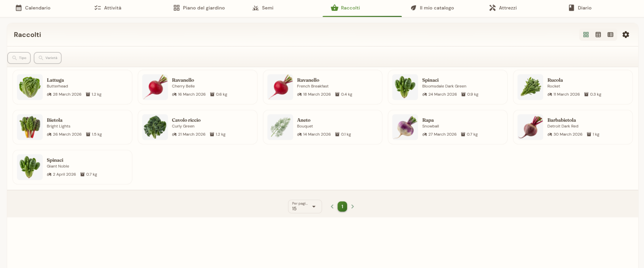This screenshot has height=268, width=644.
Task: Focus the Varietà filter field
Action: point(47,58)
